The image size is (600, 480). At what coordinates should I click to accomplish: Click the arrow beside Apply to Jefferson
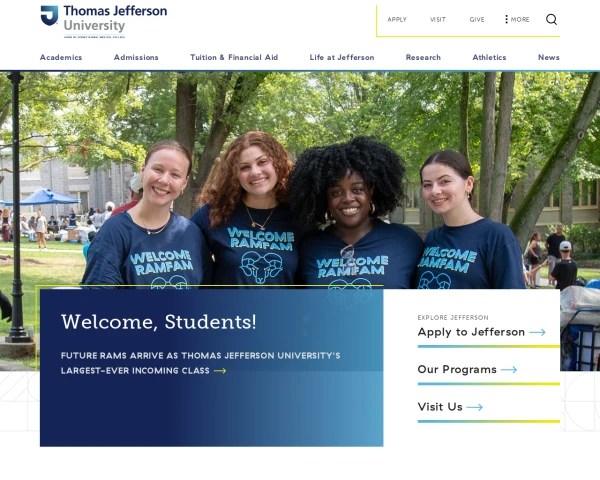[537, 332]
